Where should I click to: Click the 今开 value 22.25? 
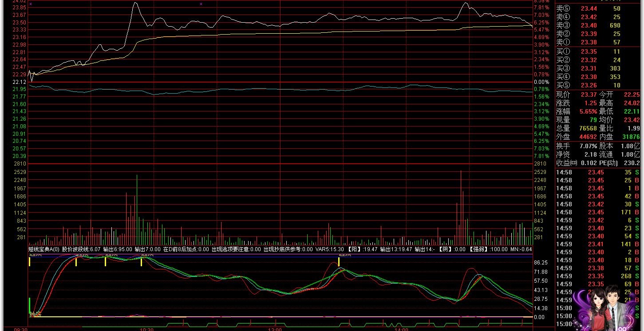coord(632,95)
